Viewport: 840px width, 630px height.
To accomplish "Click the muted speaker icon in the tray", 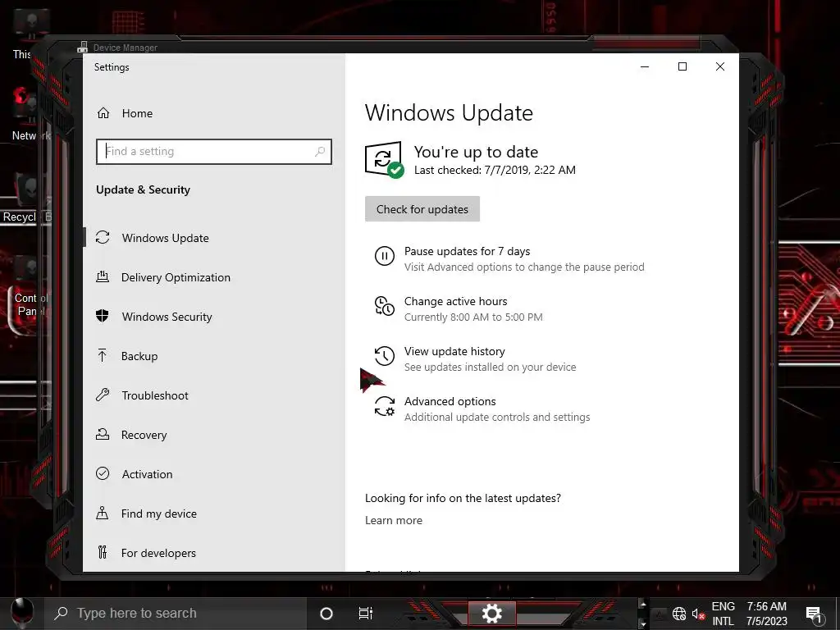I will coord(697,614).
